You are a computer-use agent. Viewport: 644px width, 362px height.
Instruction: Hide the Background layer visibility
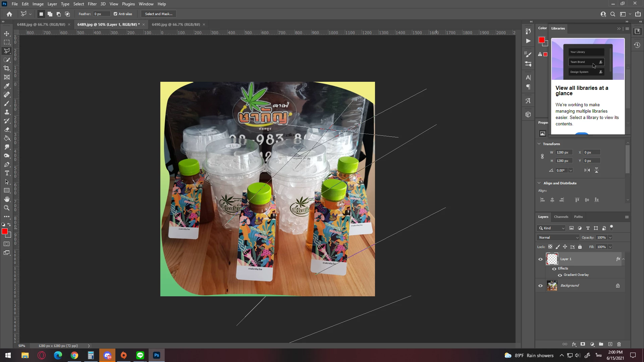[540, 286]
